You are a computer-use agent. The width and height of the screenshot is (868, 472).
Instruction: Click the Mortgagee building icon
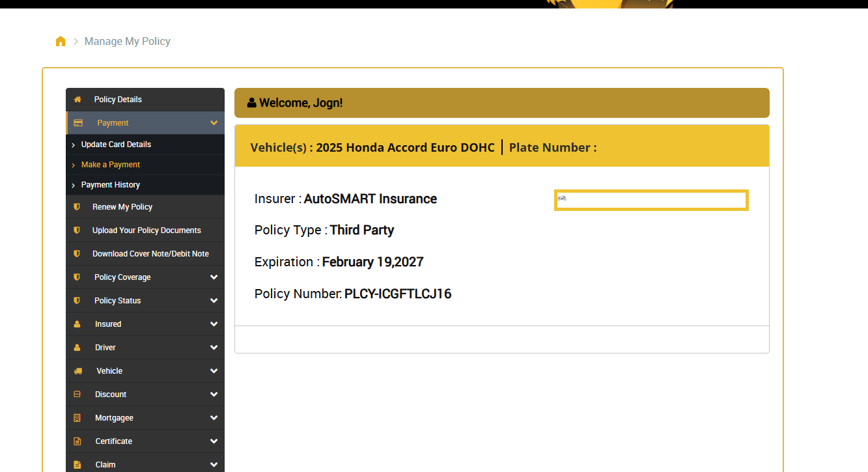pyautogui.click(x=77, y=418)
